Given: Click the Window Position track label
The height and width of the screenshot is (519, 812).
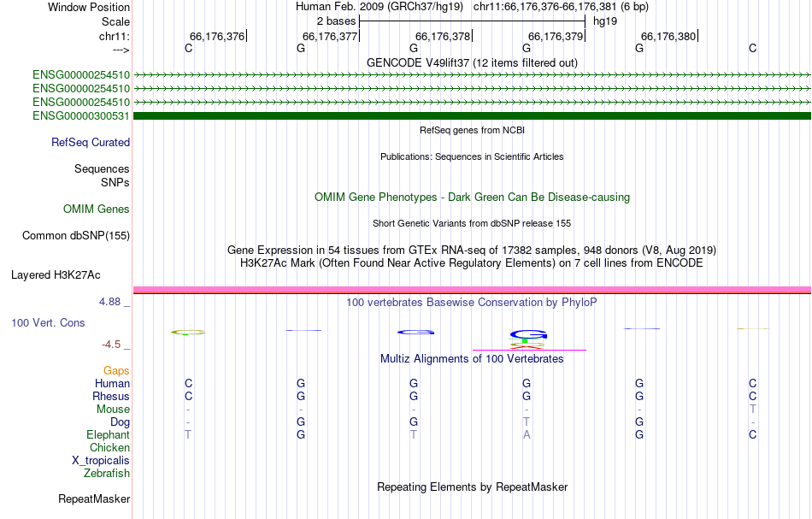Looking at the screenshot, I should (89, 7).
